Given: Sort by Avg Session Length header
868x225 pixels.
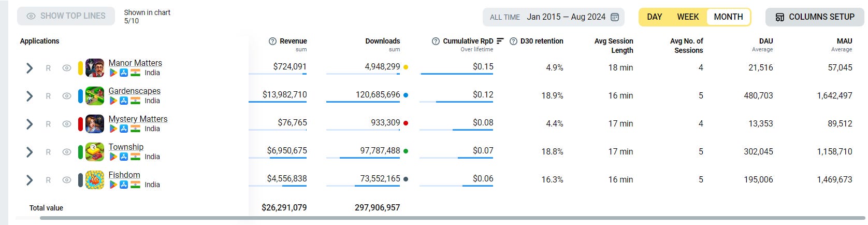Looking at the screenshot, I should pos(614,46).
